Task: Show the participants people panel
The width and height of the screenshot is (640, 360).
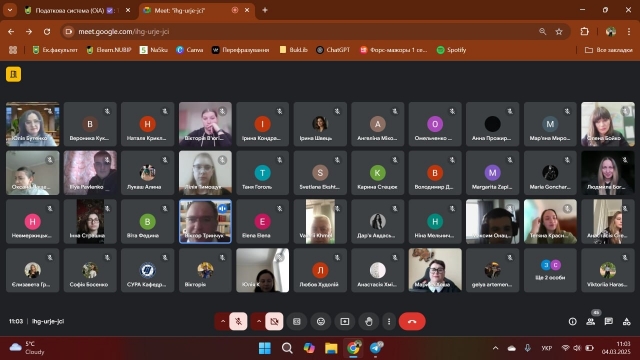Action: 591,322
